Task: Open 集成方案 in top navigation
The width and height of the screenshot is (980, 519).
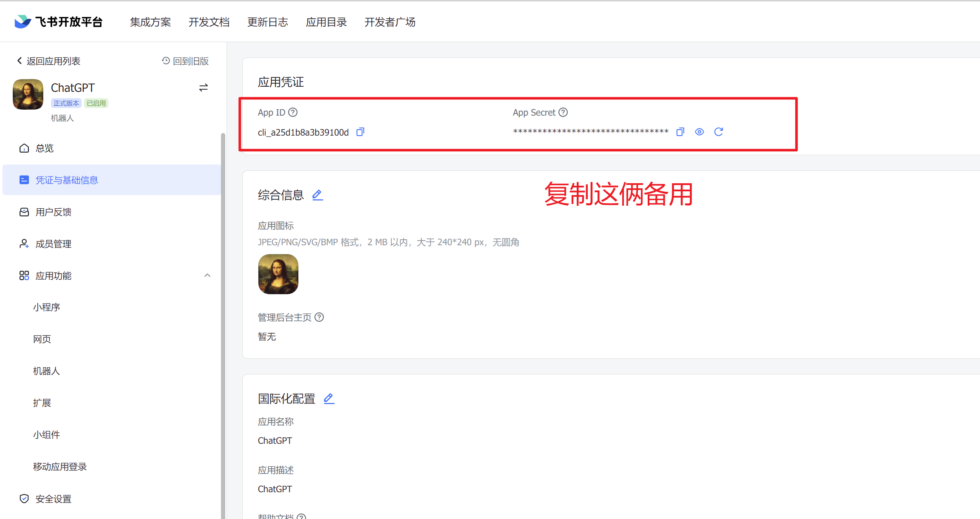Action: pos(150,22)
